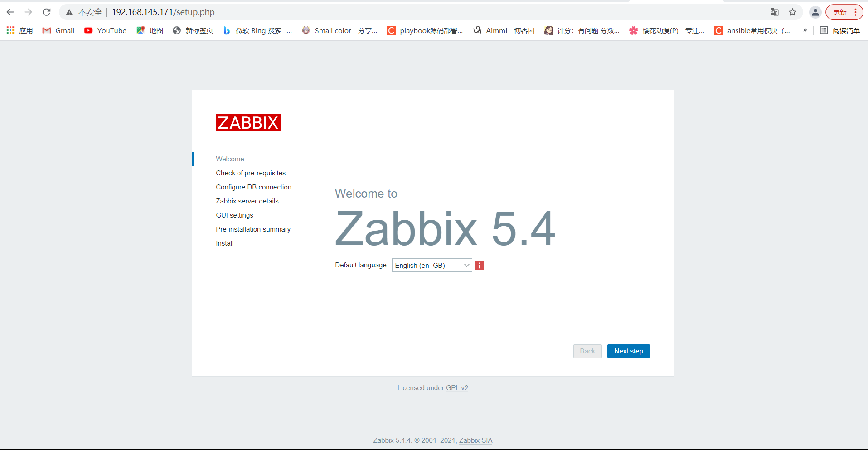This screenshot has width=868, height=450.
Task: Select the Welcome setup step
Action: pyautogui.click(x=230, y=159)
